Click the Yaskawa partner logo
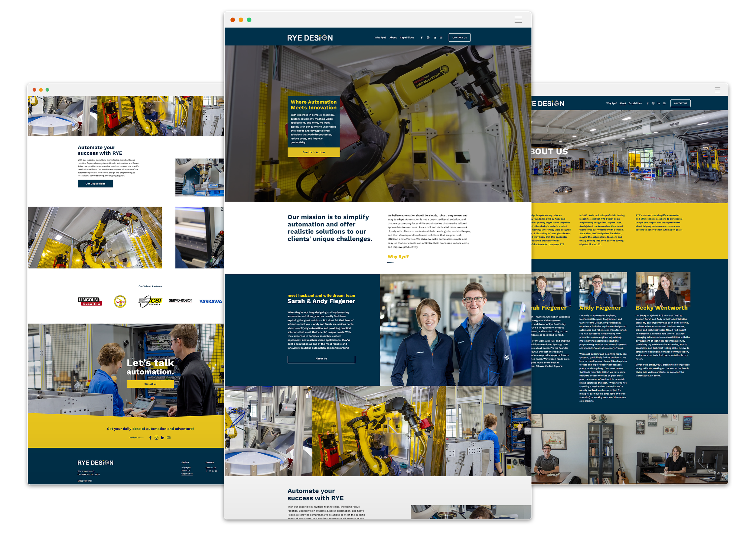Screen dimensions: 756x540 click(210, 301)
